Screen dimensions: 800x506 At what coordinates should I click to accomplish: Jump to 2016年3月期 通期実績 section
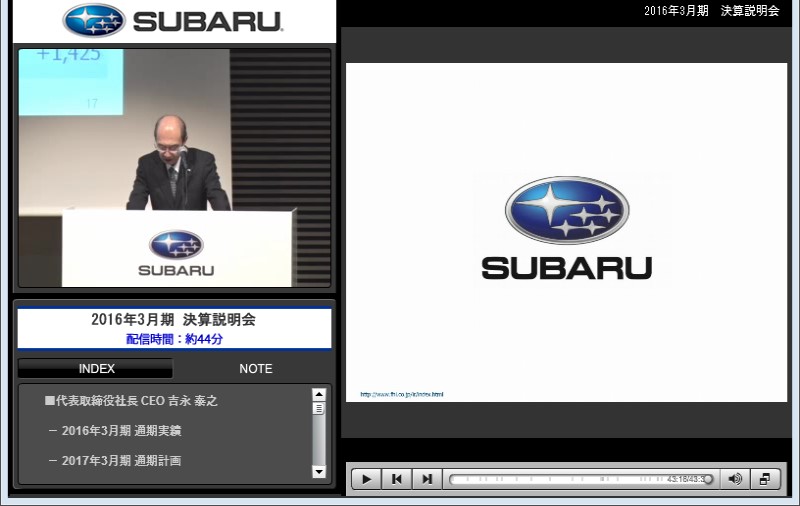click(x=115, y=431)
